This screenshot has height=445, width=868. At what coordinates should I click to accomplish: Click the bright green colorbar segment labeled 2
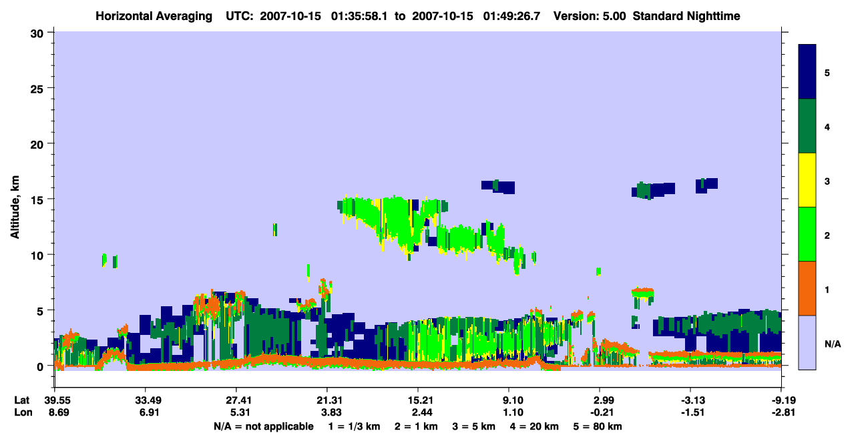807,234
